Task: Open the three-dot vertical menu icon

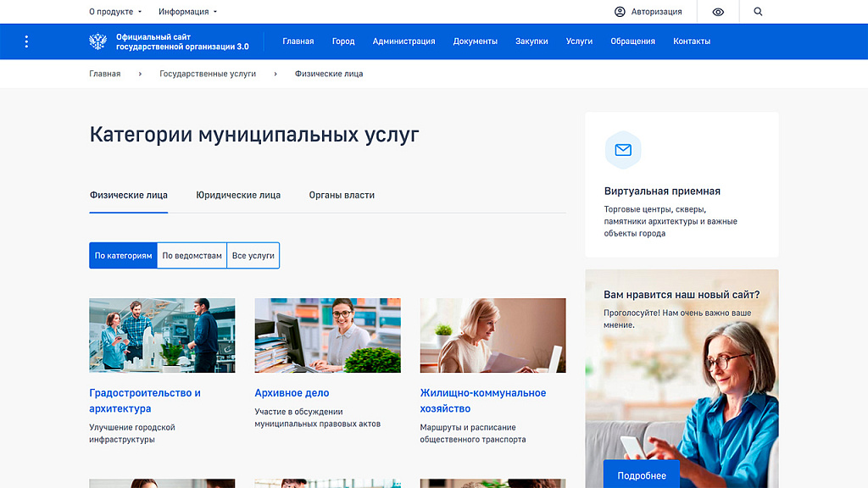Action: coord(26,42)
